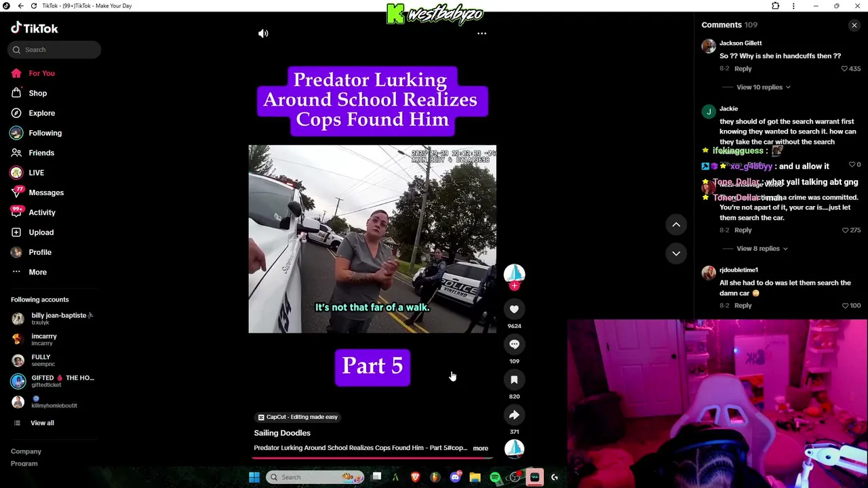Click CapCut Editing made easy tag
The width and height of the screenshot is (868, 488).
coord(298,418)
